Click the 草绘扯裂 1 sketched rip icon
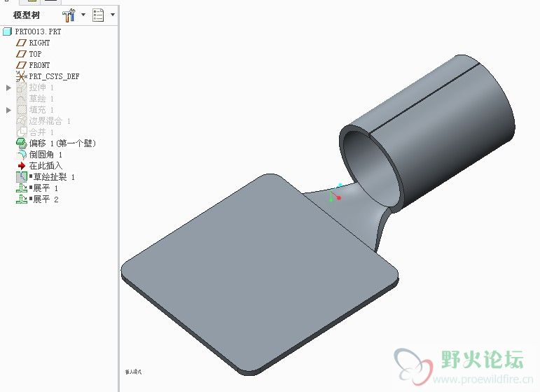The height and width of the screenshot is (392, 540). point(21,177)
